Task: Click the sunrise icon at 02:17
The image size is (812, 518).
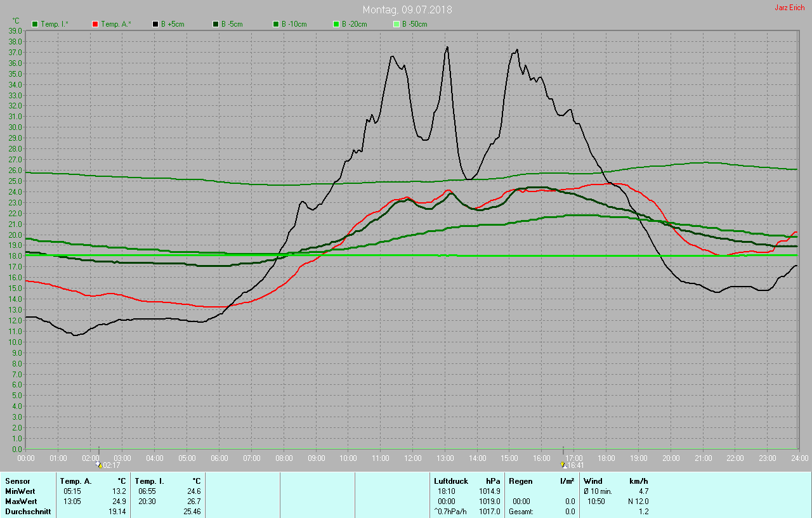Action: [98, 465]
